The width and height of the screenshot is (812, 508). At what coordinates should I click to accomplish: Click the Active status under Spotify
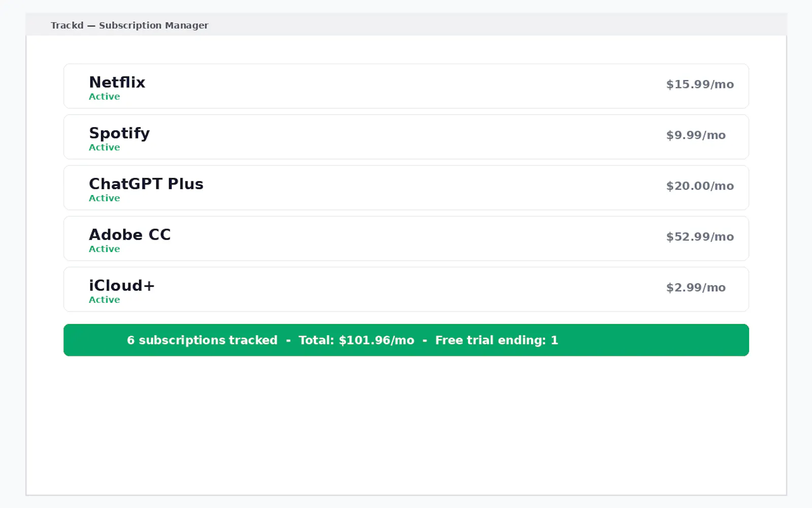[105, 147]
